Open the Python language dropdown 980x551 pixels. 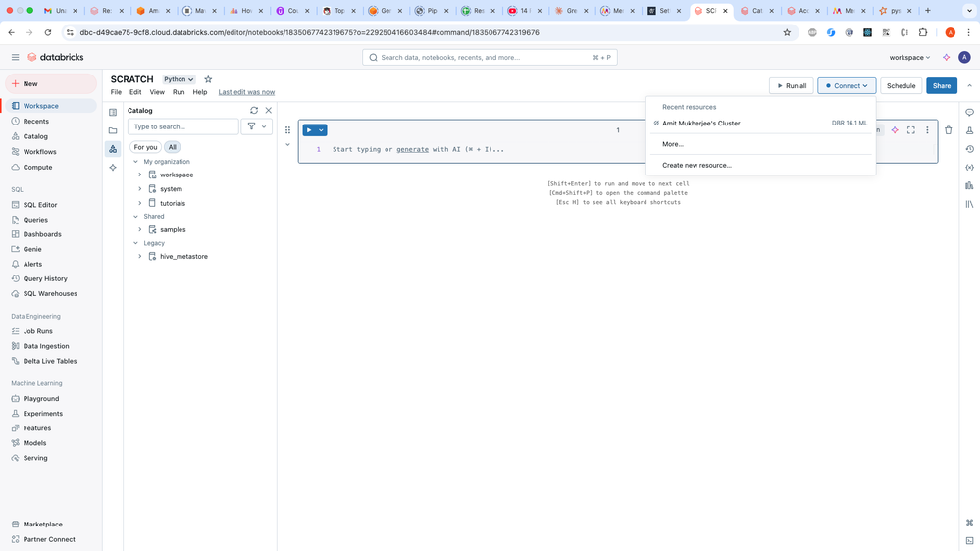(179, 79)
